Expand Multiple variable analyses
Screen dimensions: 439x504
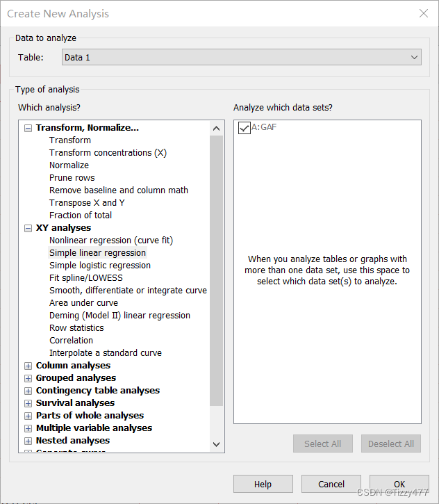[28, 428]
